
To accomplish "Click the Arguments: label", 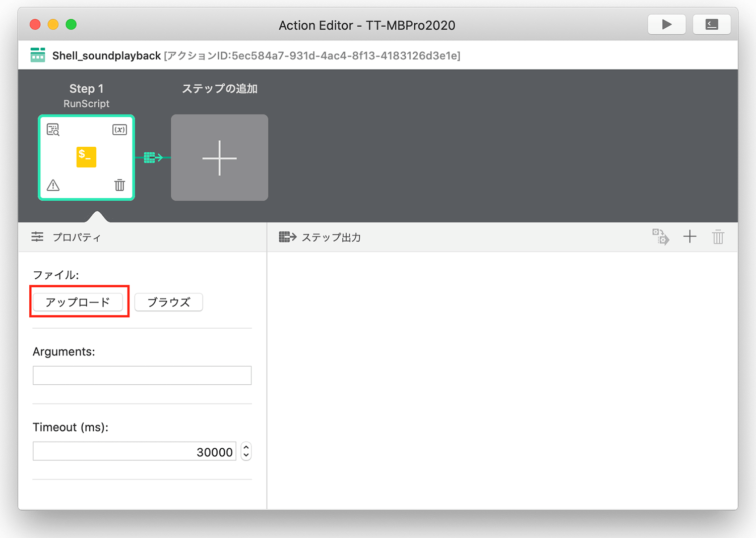I will 64,351.
